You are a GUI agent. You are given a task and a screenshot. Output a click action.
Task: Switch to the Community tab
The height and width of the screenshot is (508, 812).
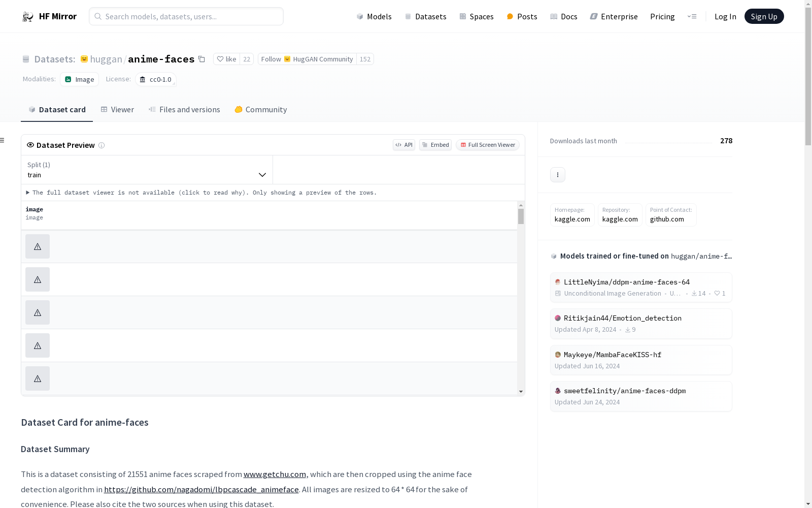[261, 110]
